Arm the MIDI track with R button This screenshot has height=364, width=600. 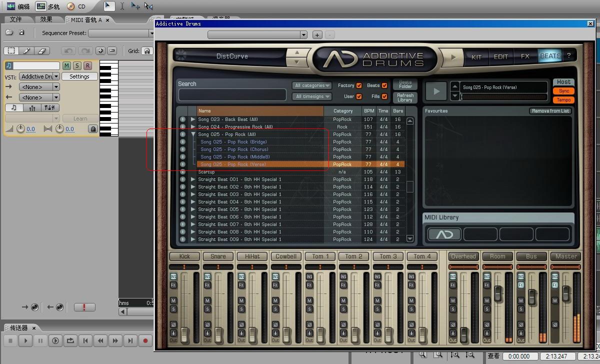[87, 65]
